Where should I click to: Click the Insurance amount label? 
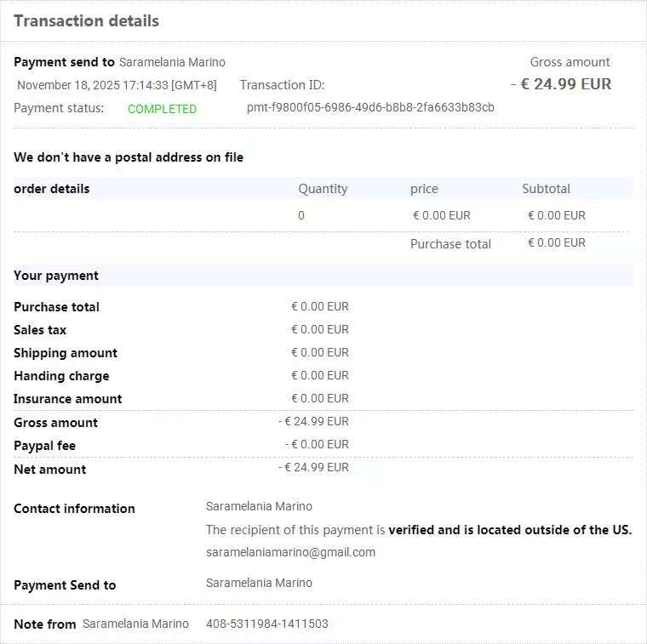point(68,399)
